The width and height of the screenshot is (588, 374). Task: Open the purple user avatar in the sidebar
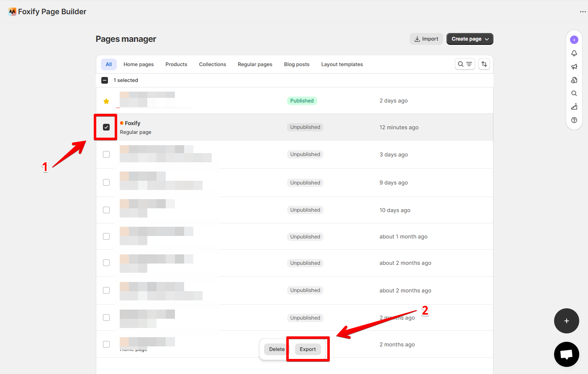pyautogui.click(x=574, y=40)
